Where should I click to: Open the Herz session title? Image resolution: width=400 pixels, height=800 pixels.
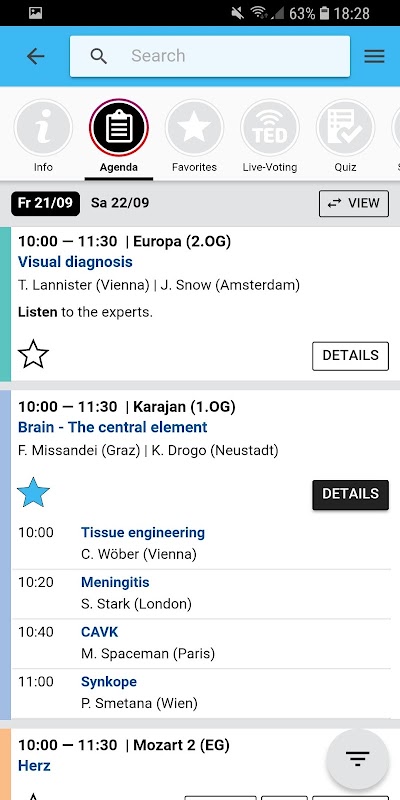(x=34, y=765)
